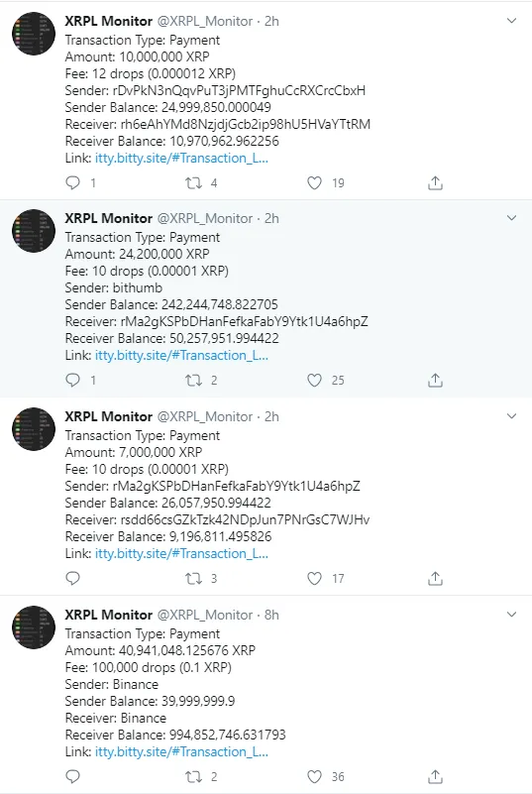
Task: Open the options chevron on the first tweet
Action: click(512, 21)
